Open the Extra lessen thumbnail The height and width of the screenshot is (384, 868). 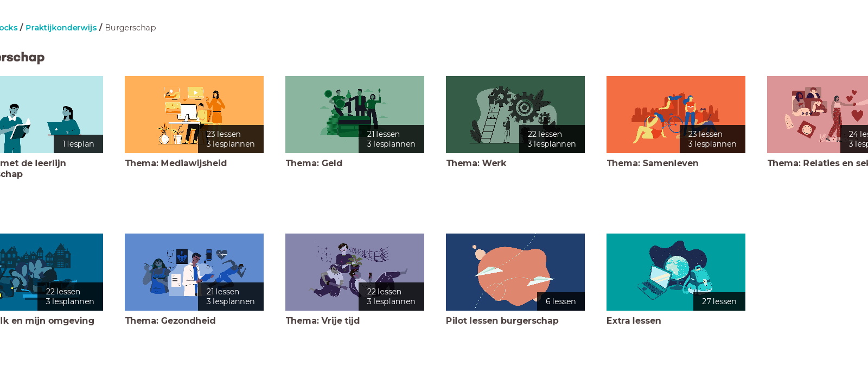click(676, 272)
